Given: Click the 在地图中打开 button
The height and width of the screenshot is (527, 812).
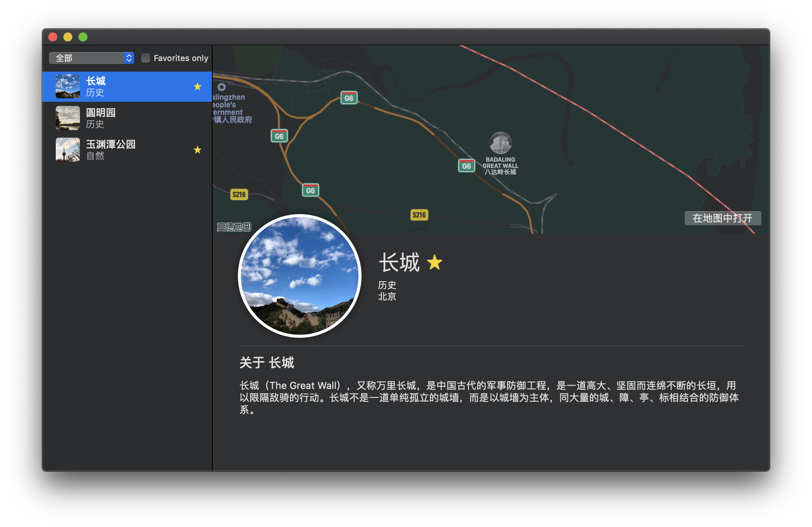Looking at the screenshot, I should pos(722,218).
